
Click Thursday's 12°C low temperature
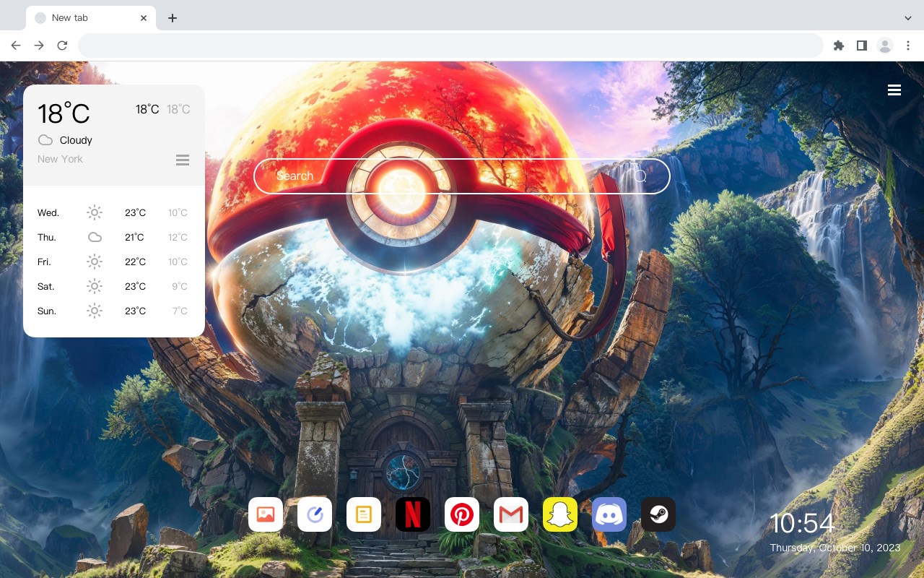click(178, 237)
